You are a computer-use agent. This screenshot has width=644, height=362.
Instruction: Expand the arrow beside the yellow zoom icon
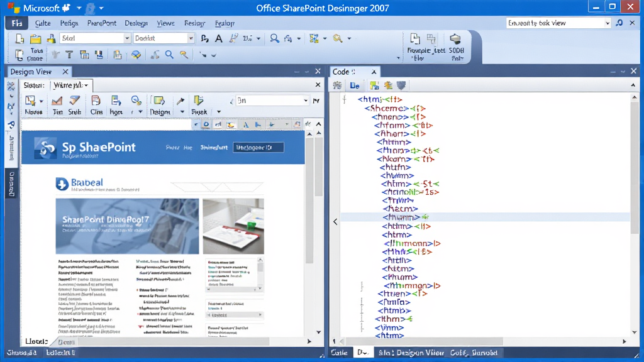pyautogui.click(x=349, y=38)
